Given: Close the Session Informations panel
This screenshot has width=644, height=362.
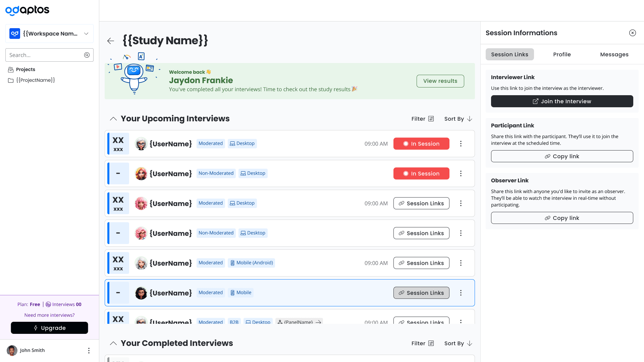Looking at the screenshot, I should (633, 33).
